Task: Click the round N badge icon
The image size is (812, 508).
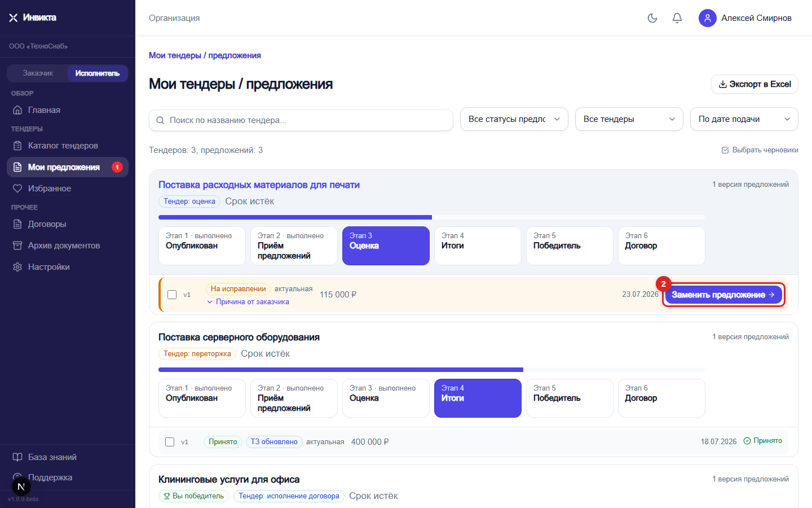Action: pos(21,487)
